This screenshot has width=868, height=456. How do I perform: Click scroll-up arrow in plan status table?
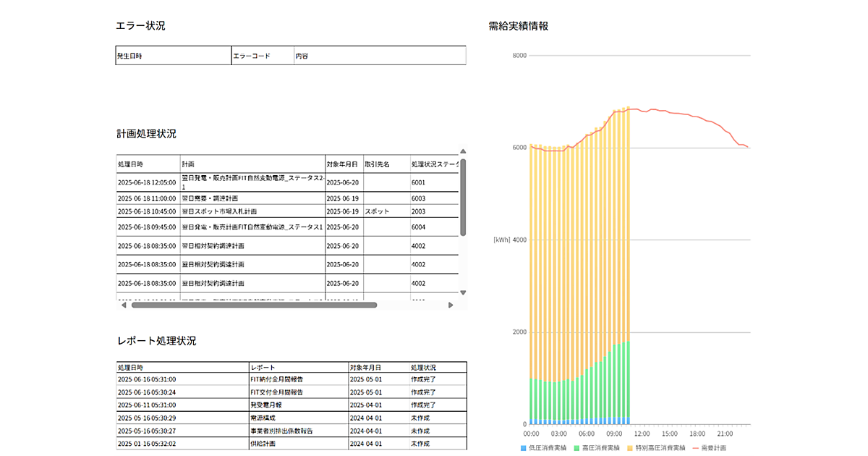(x=463, y=151)
